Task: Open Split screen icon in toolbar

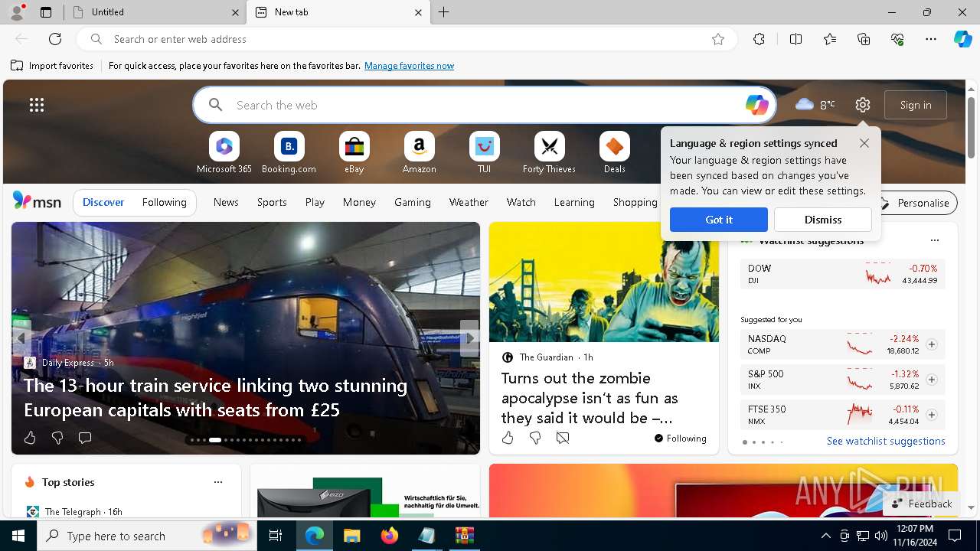Action: 795,39
